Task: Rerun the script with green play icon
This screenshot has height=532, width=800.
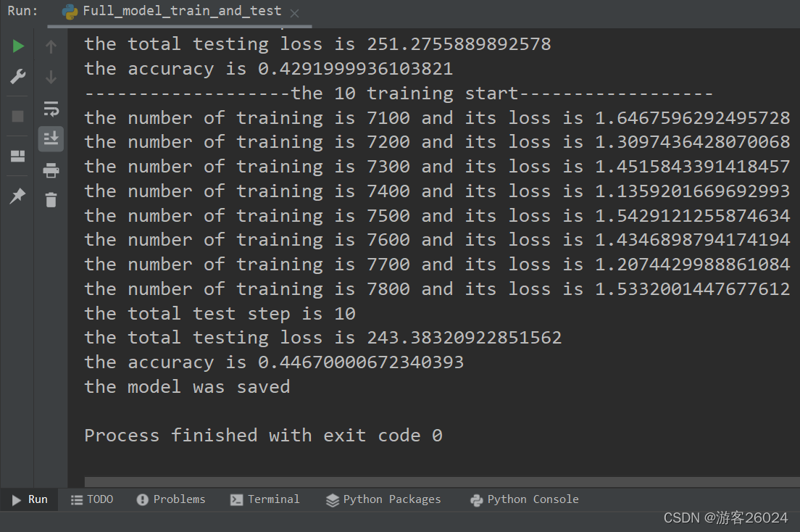Action: (x=18, y=46)
